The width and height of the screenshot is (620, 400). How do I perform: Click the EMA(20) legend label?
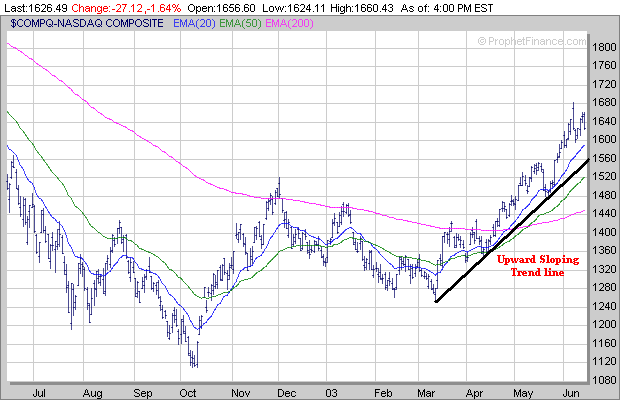[x=194, y=24]
